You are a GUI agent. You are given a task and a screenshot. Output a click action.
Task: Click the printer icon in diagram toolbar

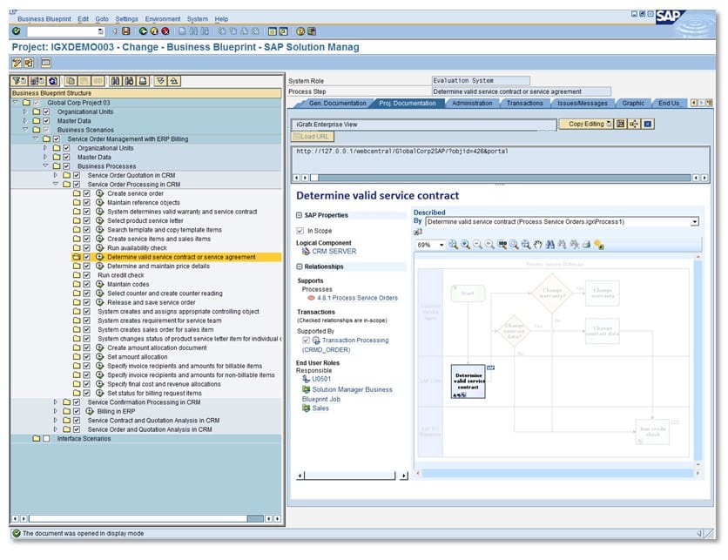[586, 244]
